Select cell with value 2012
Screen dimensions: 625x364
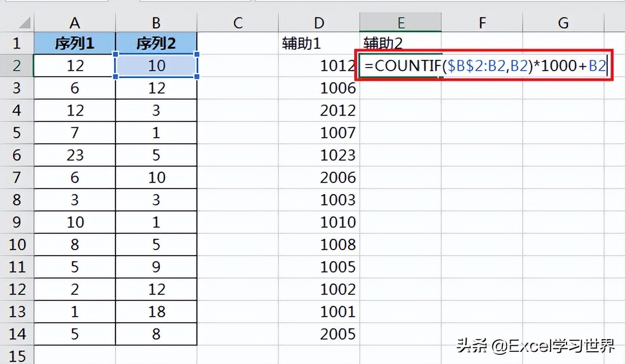[x=319, y=110]
